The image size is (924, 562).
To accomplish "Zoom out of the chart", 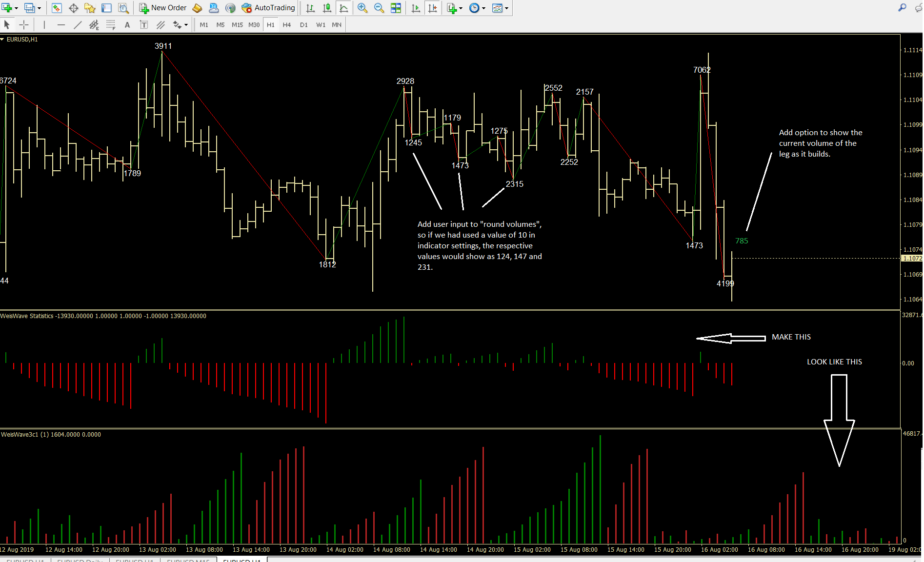I will click(379, 8).
